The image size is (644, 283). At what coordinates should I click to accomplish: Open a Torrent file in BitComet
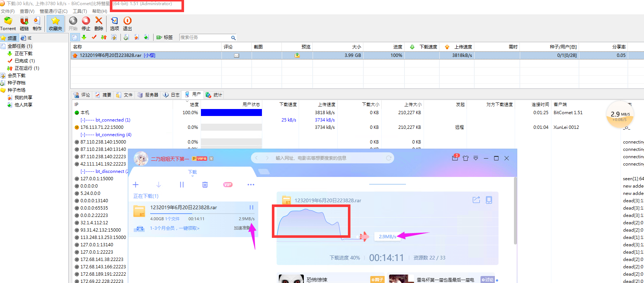tap(8, 23)
